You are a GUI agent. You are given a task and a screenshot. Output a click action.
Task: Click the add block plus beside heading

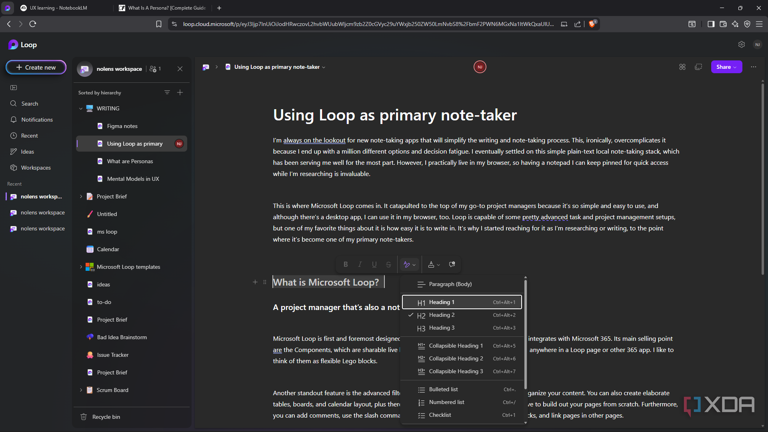255,282
